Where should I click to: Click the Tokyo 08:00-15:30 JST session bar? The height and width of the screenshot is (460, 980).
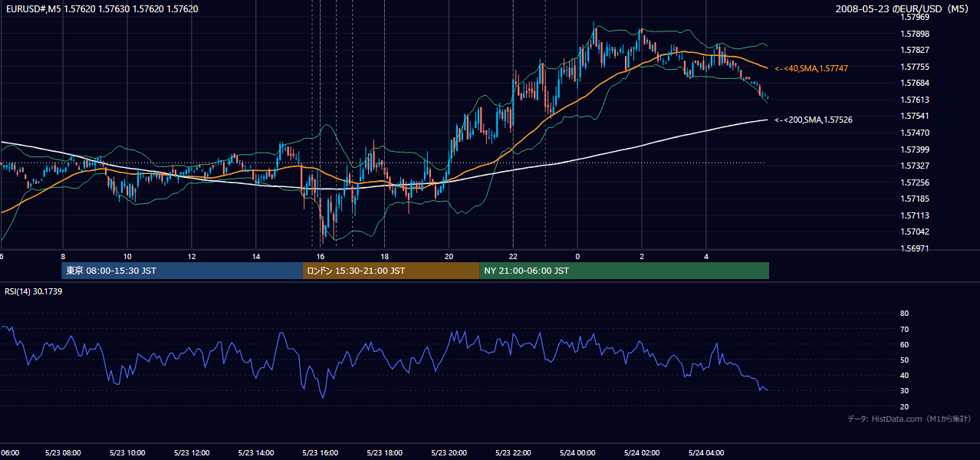pyautogui.click(x=183, y=271)
